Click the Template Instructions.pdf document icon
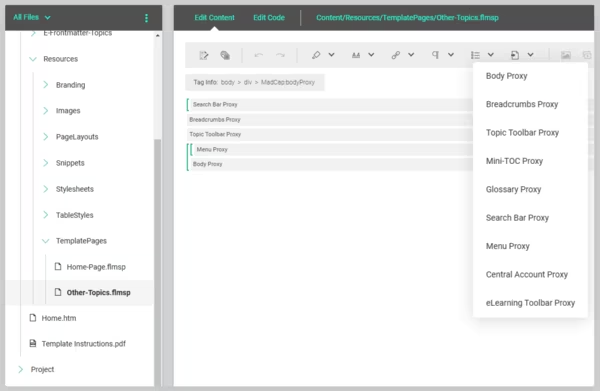 pyautogui.click(x=33, y=343)
